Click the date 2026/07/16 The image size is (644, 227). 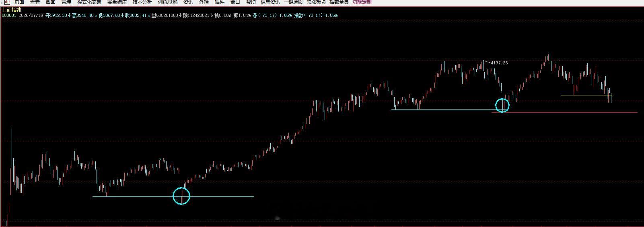click(31, 15)
